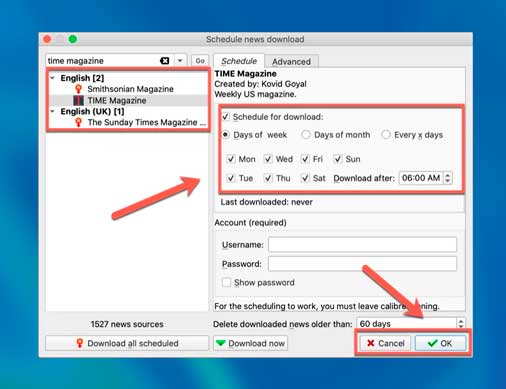Uncheck the Fri checkbox
Image resolution: width=506 pixels, height=389 pixels.
click(305, 159)
